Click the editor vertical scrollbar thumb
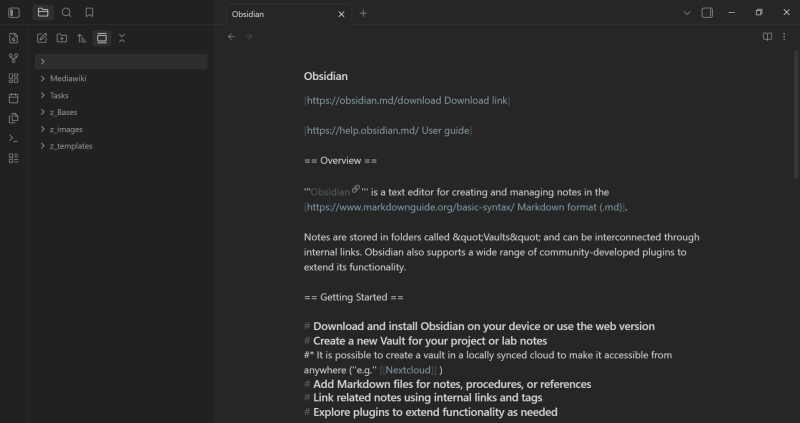Viewport: 800px width, 423px height. click(796, 115)
